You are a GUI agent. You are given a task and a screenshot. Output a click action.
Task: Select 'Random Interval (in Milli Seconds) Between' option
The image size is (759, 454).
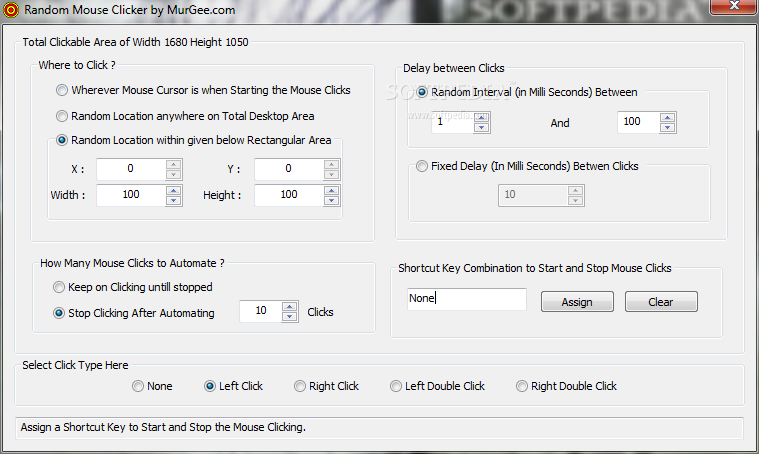tap(422, 92)
